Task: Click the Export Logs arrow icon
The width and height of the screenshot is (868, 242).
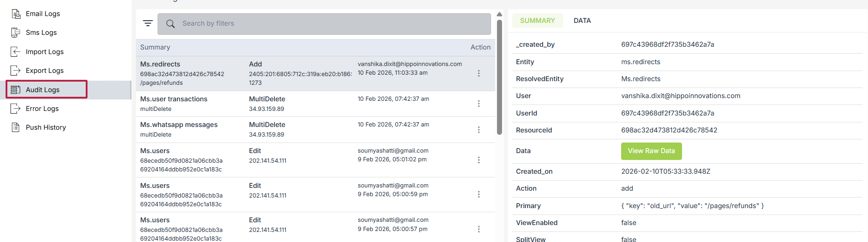Action: click(x=16, y=71)
